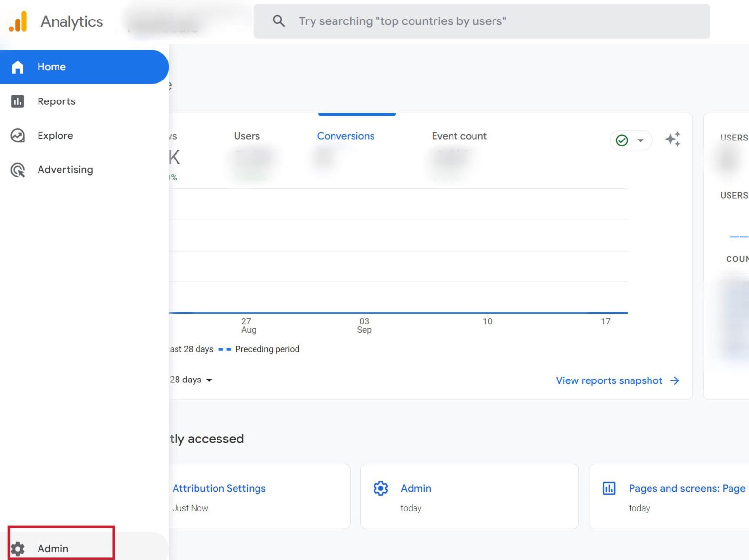749x560 pixels.
Task: Open Advertising via its sidebar icon
Action: pos(18,169)
